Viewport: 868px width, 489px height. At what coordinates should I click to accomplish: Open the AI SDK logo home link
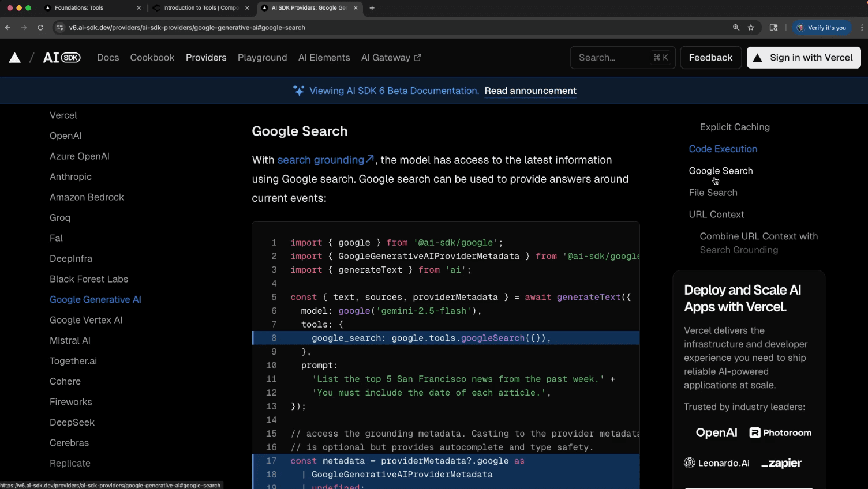62,58
